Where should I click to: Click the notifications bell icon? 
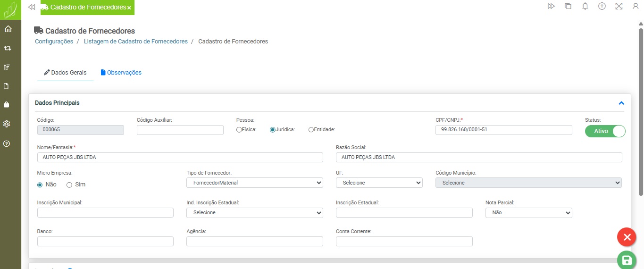coord(585,7)
